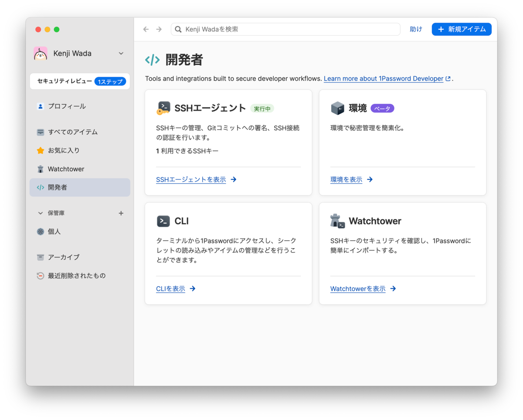This screenshot has height=420, width=523.
Task: Click 環境で秘密管理を簡素化 description
Action: click(x=367, y=128)
